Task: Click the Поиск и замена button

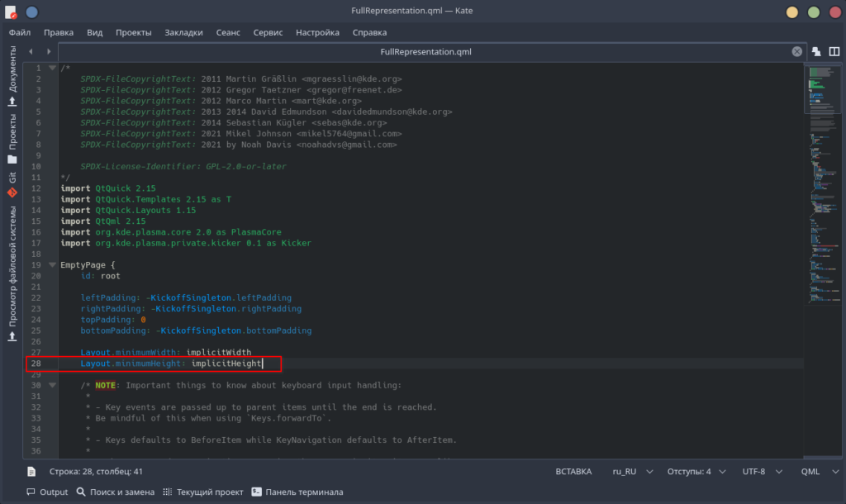Action: 116,492
